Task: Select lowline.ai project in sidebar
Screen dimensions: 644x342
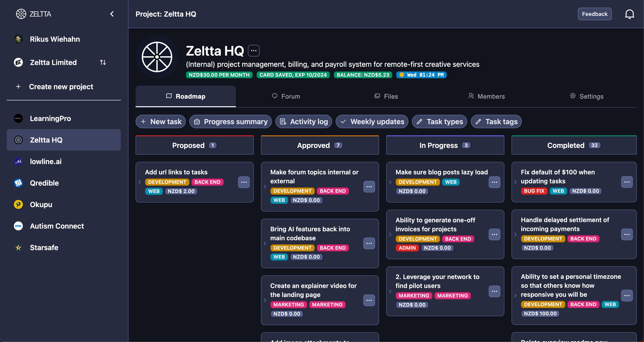Action: click(45, 162)
